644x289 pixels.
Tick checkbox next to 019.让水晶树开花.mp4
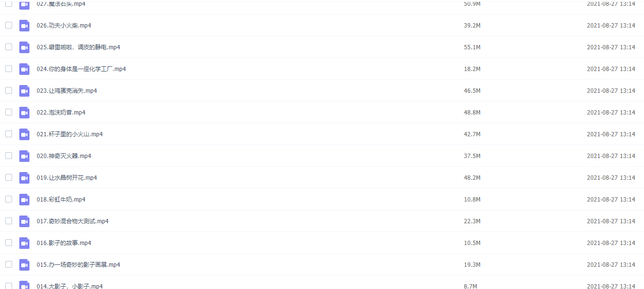click(9, 177)
